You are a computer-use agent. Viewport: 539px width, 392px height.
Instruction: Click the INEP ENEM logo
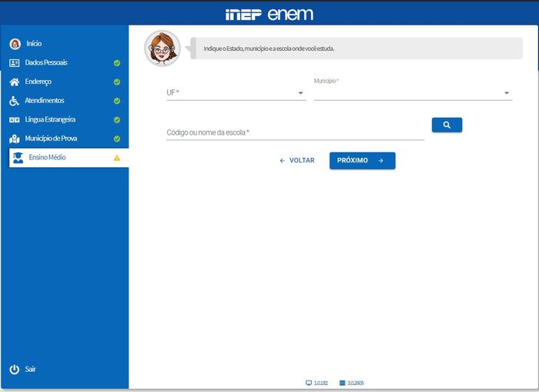(x=269, y=15)
